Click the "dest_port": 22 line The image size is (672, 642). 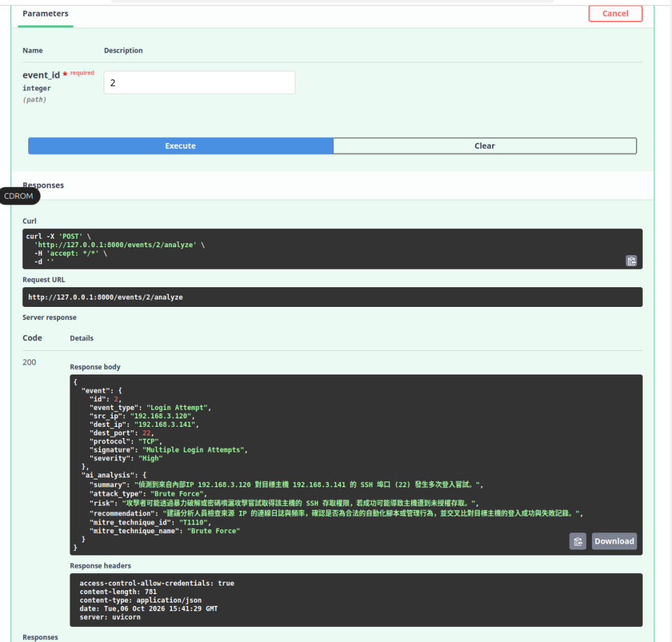point(121,433)
